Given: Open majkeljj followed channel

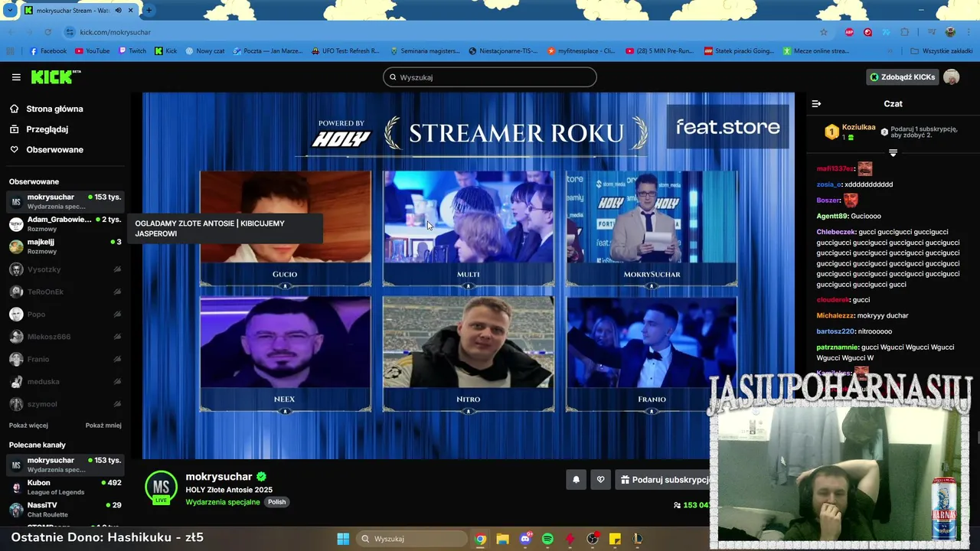Looking at the screenshot, I should 65,246.
